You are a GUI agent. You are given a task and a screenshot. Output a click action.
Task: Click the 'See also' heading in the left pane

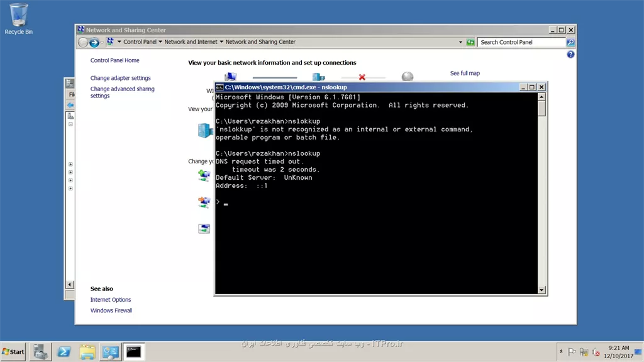click(x=101, y=288)
